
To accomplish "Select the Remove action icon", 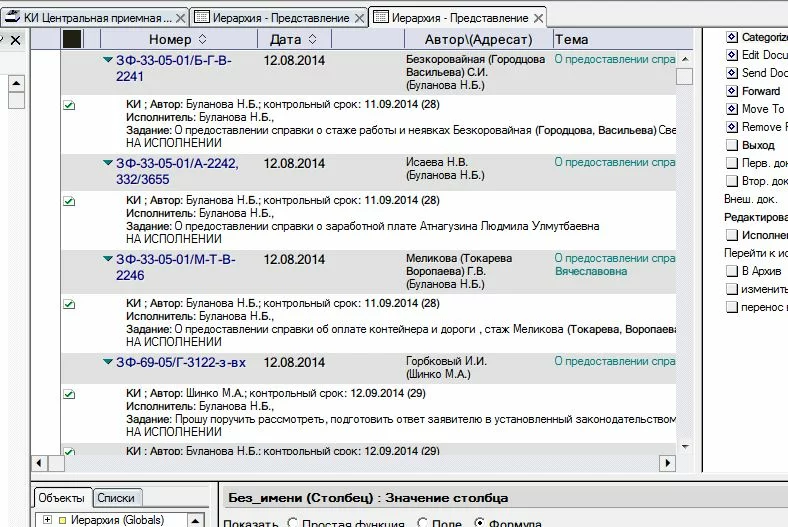I will 732,127.
